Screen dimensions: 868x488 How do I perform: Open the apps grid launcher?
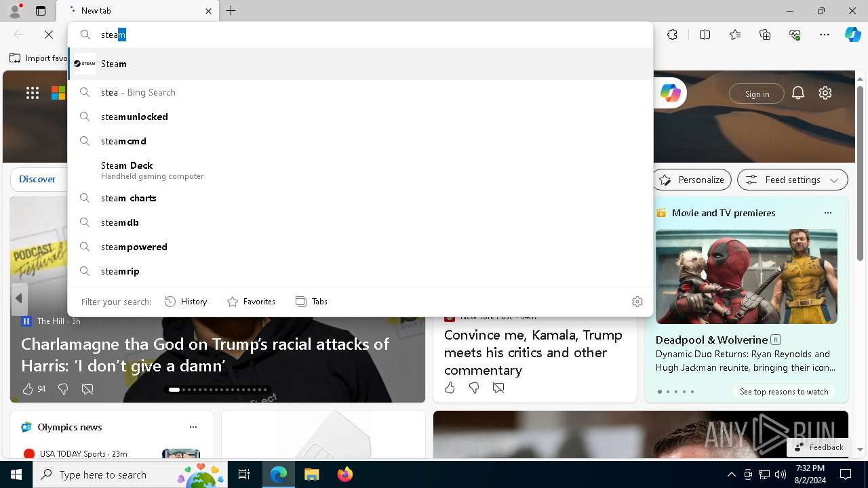click(33, 93)
